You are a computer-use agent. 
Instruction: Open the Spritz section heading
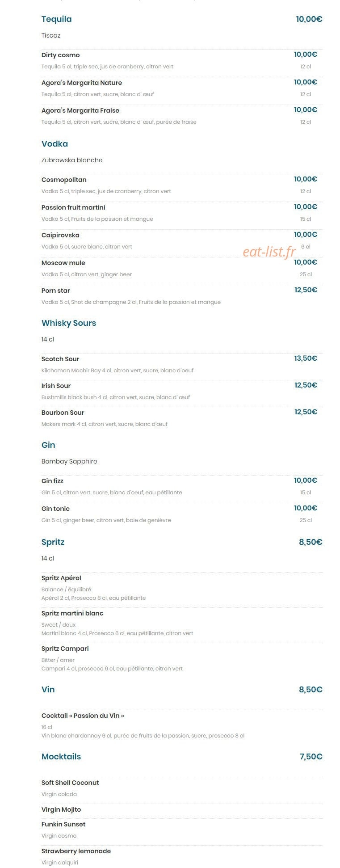pyautogui.click(x=53, y=542)
